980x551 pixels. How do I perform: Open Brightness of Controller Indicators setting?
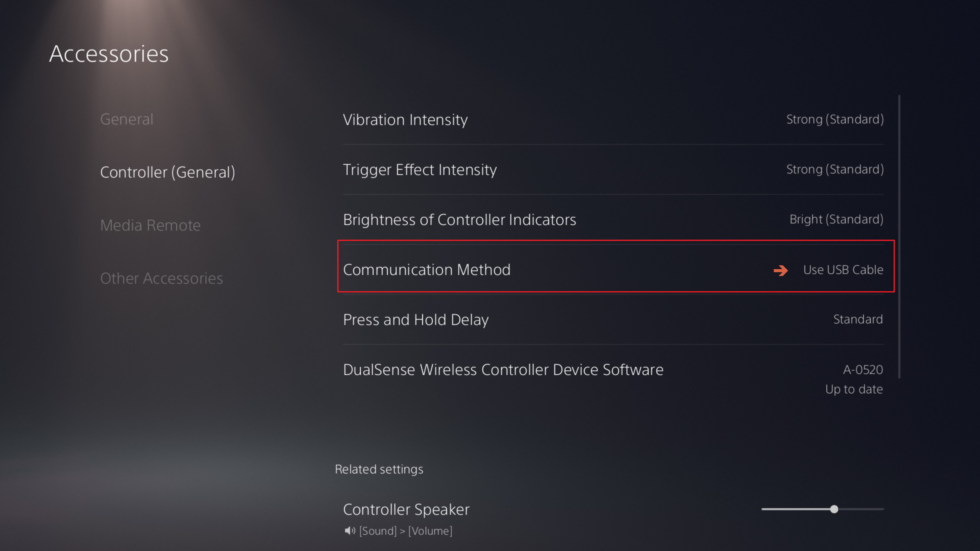613,219
